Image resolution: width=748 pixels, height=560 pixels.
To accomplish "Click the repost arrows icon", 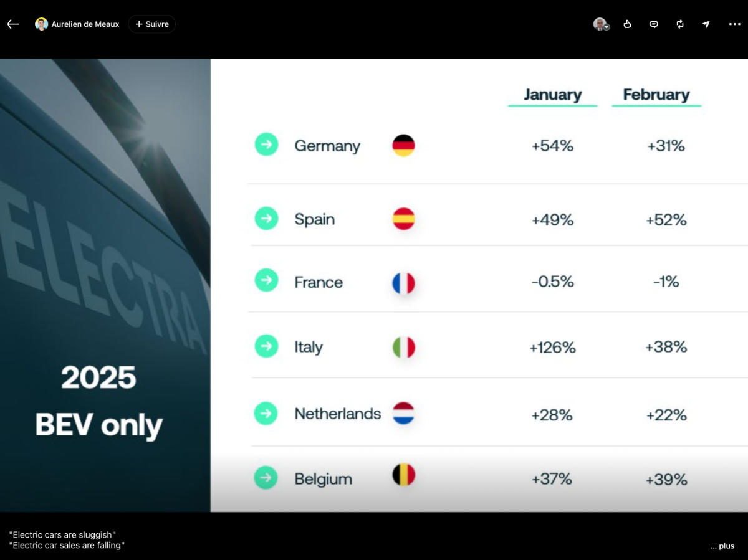I will (x=679, y=24).
